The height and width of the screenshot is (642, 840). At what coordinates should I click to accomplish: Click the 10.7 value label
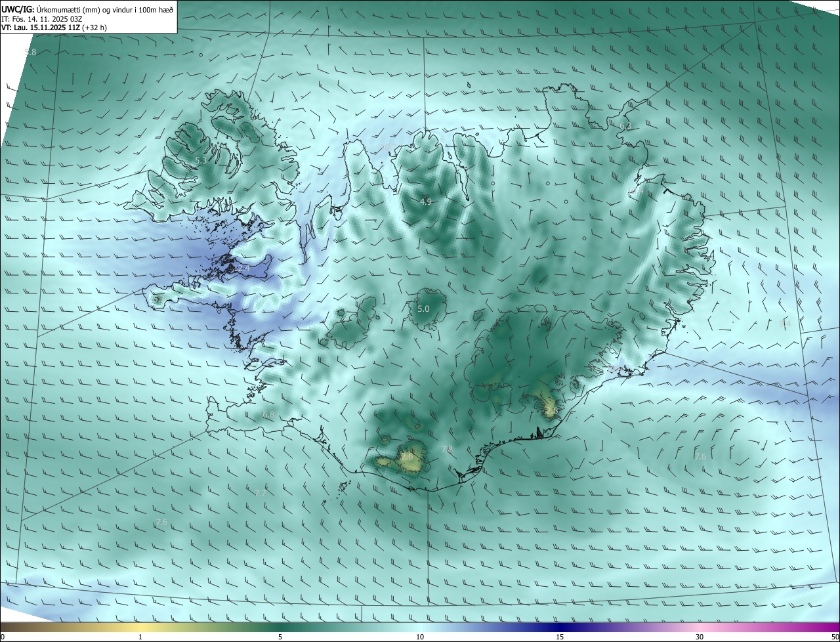pyautogui.click(x=390, y=147)
